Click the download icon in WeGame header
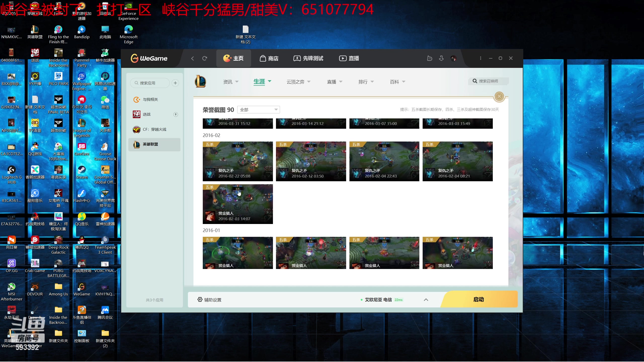The width and height of the screenshot is (644, 362). pos(441,58)
